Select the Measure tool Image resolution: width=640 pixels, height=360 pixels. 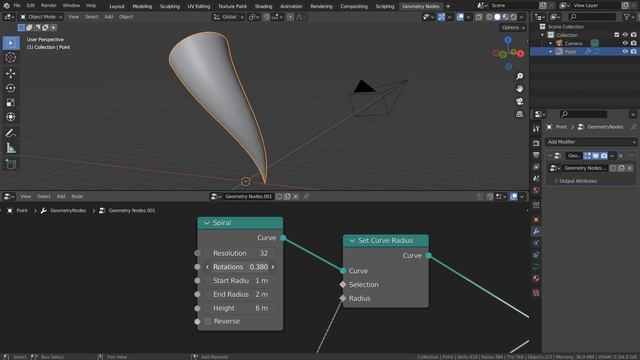coord(11,148)
